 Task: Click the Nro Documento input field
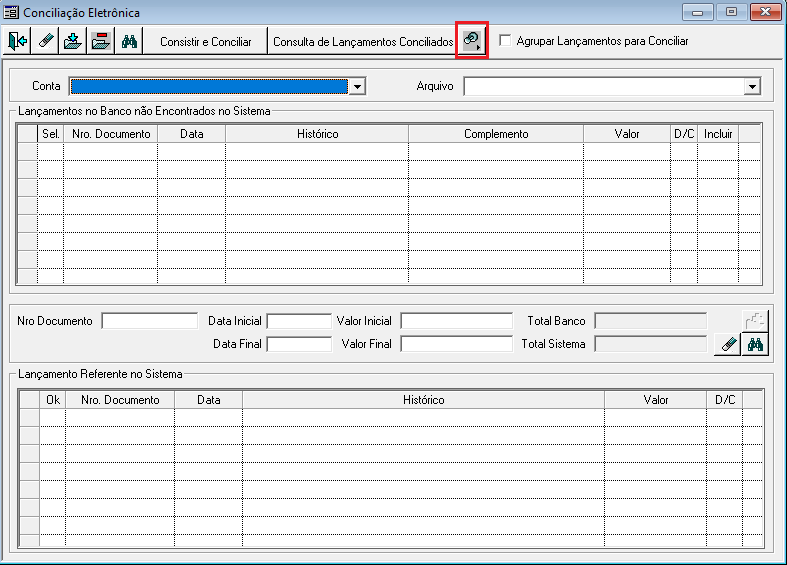point(150,321)
